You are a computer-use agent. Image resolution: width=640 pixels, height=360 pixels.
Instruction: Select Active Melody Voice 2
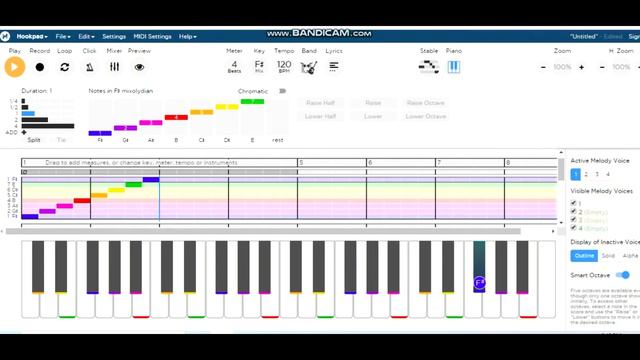586,174
